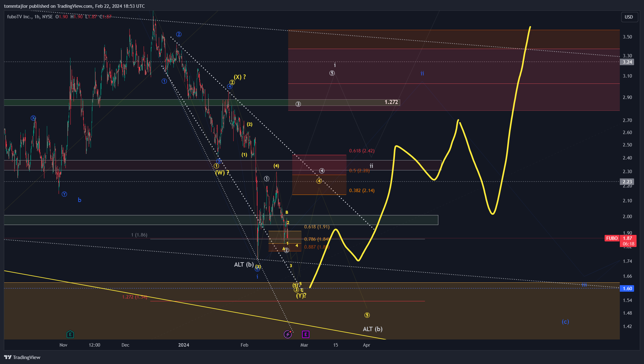Click the 0.618 (2.42) retracement label
Viewport: 644px width, 364px height.
click(362, 151)
